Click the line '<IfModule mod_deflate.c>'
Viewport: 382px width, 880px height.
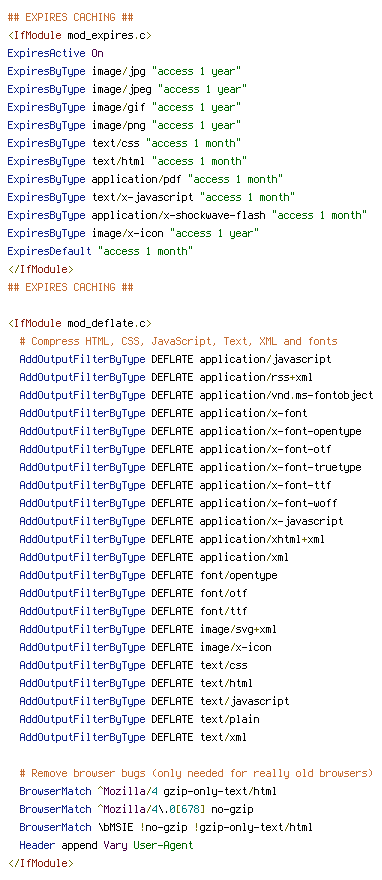[80, 323]
